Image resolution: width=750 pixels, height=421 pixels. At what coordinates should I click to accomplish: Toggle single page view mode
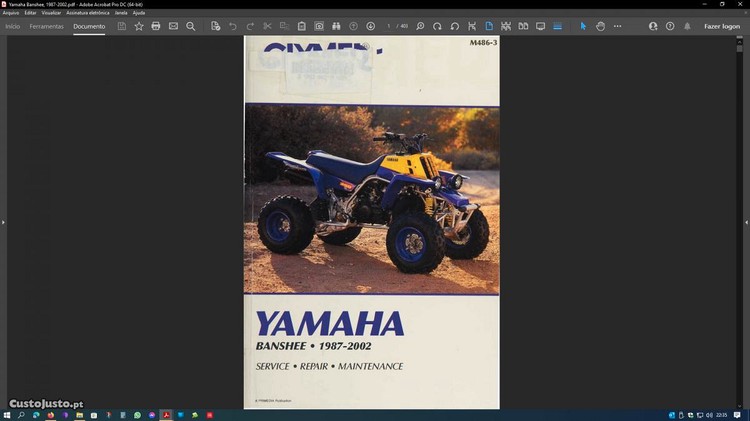click(x=489, y=26)
